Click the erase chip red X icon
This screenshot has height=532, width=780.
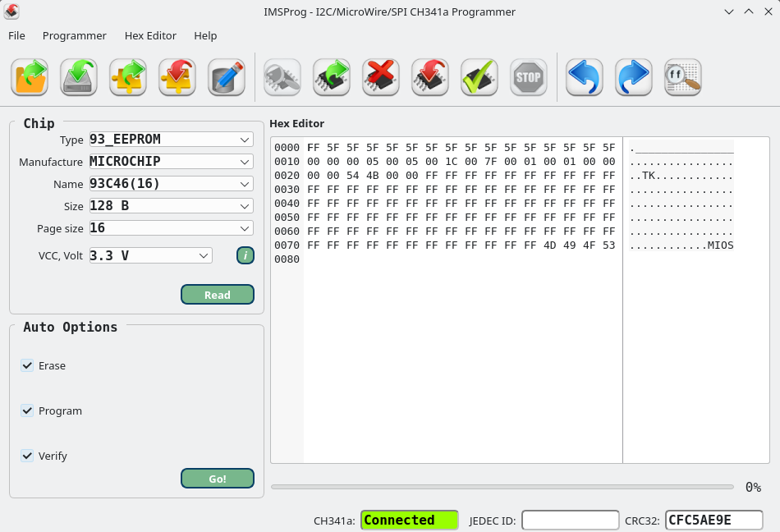(380, 77)
